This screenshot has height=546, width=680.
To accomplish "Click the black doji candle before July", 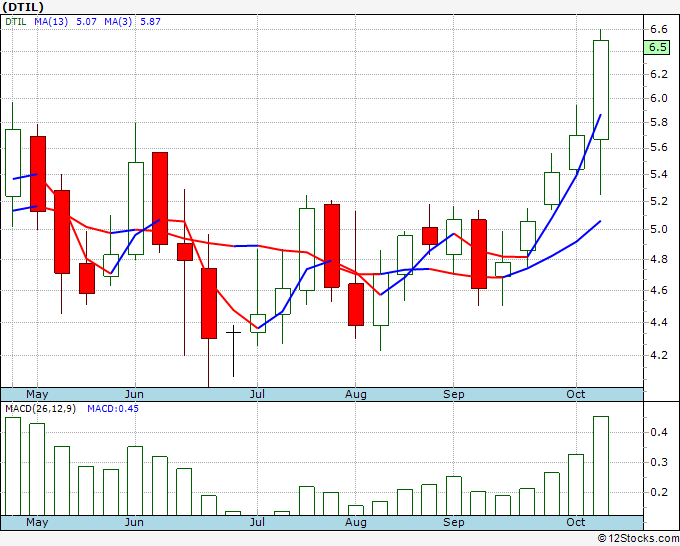I will (233, 351).
